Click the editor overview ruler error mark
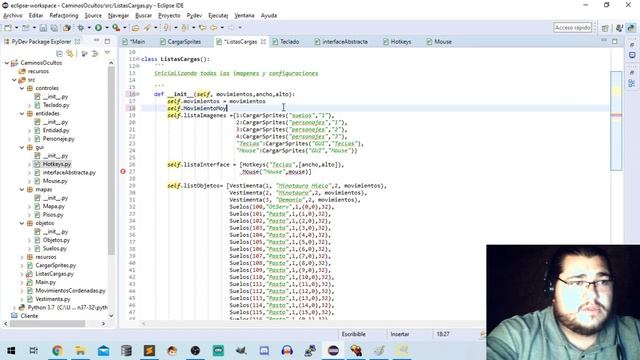Screen dimensions: 640x360 click(616, 115)
